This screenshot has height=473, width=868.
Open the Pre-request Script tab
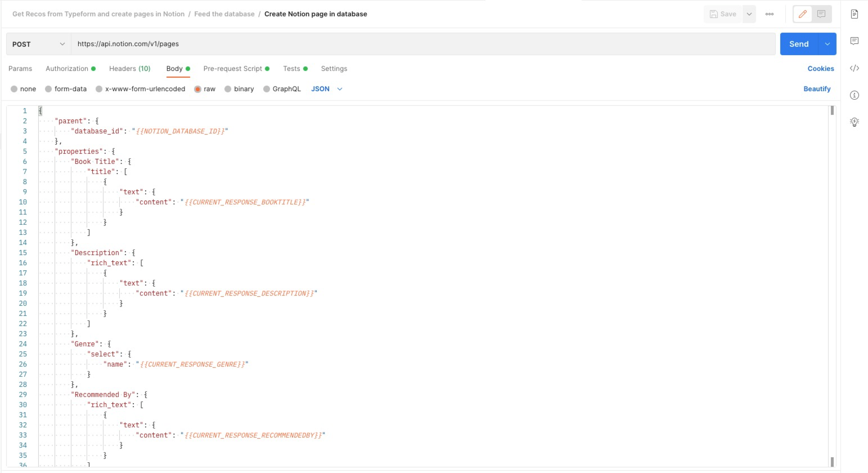pos(236,69)
